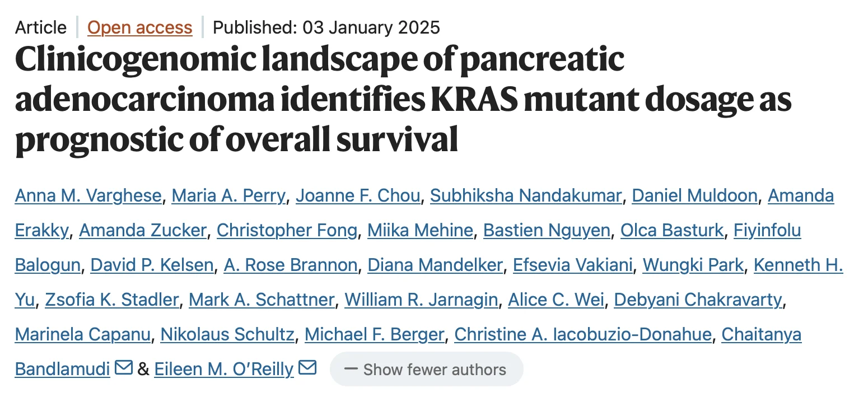Select Diana Mandelker author link
The height and width of the screenshot is (402, 868).
tap(435, 265)
